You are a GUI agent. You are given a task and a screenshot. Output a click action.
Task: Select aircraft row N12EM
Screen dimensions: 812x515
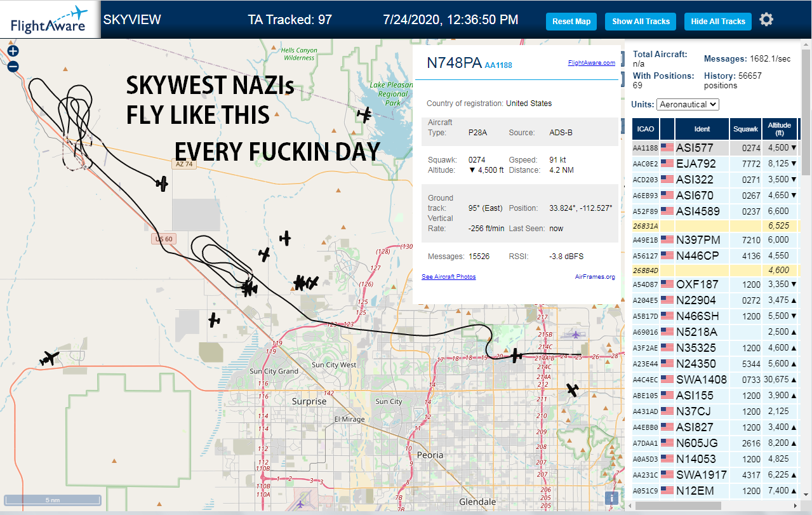click(x=715, y=490)
